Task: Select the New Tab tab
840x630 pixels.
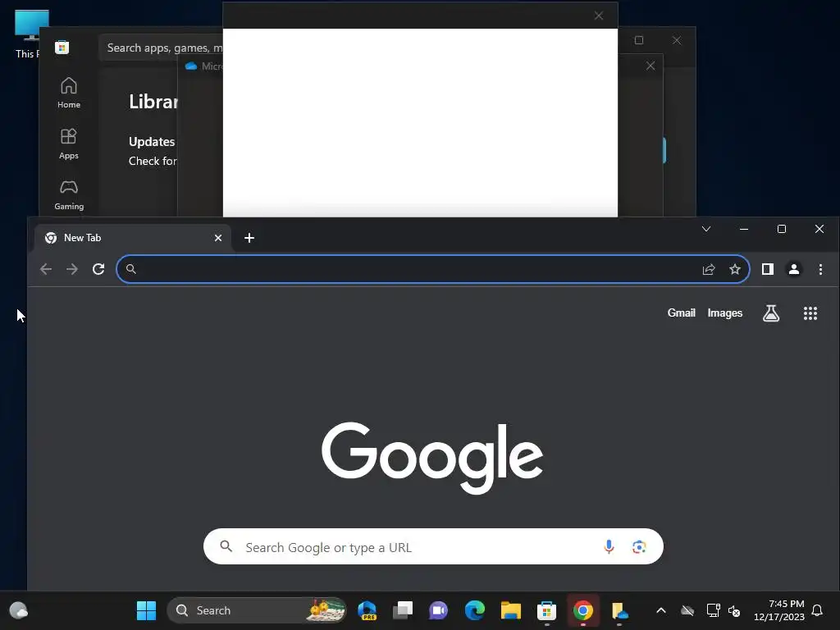Action: [x=133, y=238]
